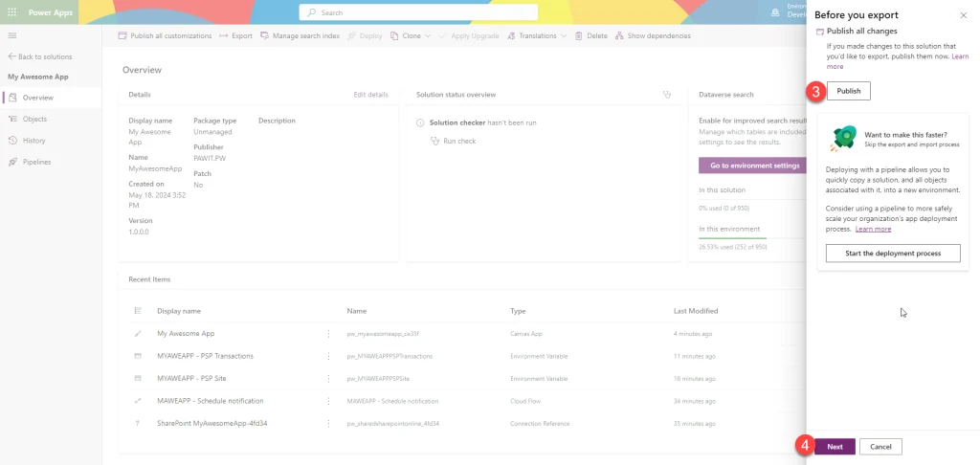Open My Awesome App canvas app row
The height and width of the screenshot is (465, 980).
coord(186,334)
